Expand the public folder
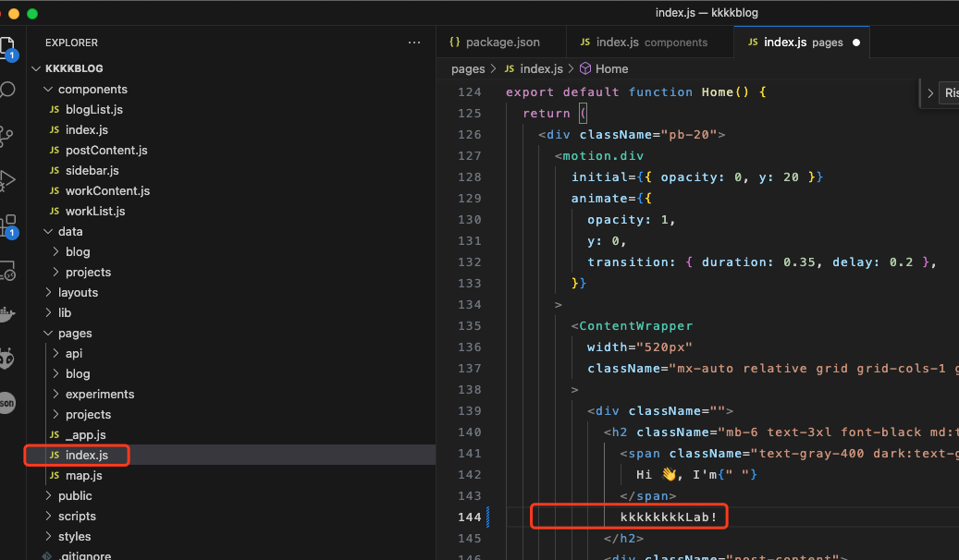 pos(74,496)
